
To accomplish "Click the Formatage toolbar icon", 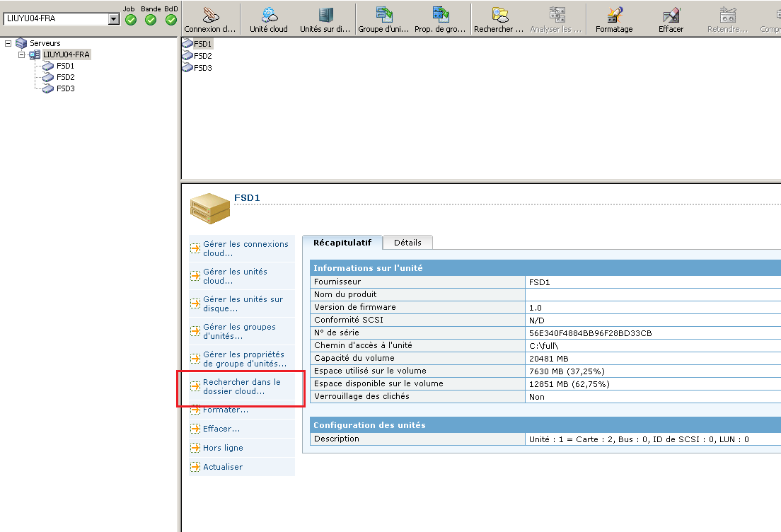I will tap(614, 19).
